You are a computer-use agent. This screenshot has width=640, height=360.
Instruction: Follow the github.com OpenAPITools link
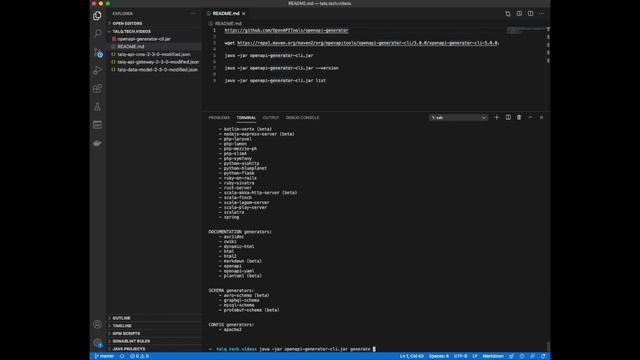pyautogui.click(x=286, y=30)
